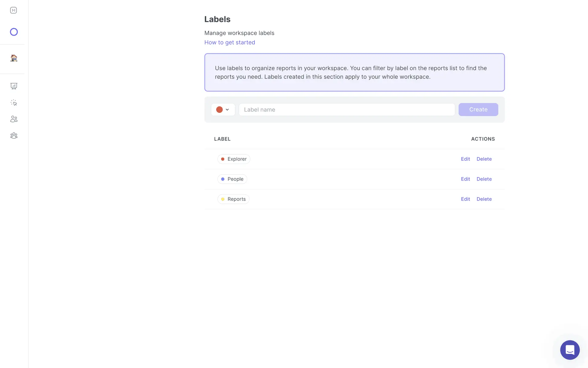Delete the Reports label

[x=484, y=199]
